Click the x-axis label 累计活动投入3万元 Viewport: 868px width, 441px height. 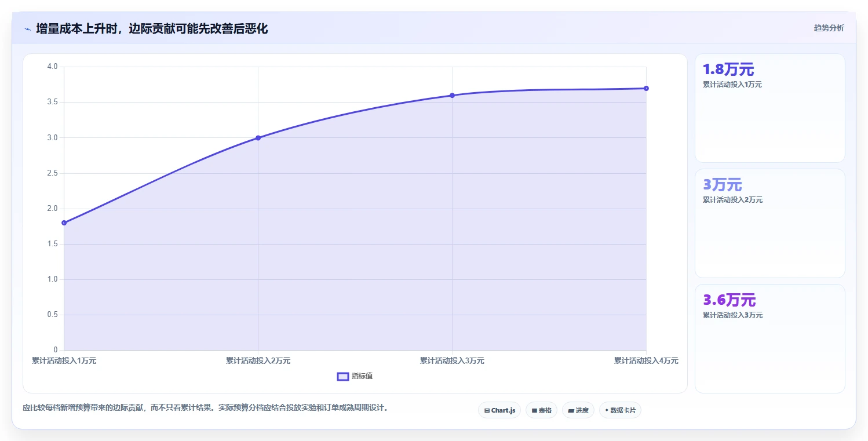pos(452,360)
